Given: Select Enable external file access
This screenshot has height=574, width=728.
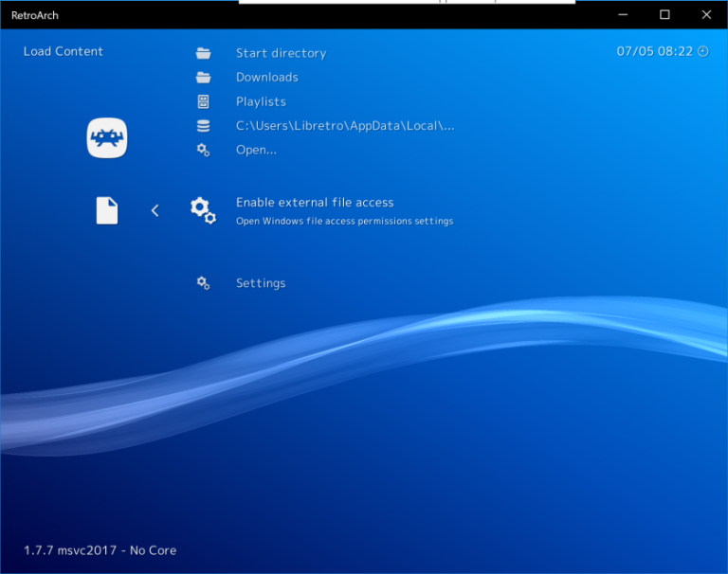Looking at the screenshot, I should click(315, 203).
